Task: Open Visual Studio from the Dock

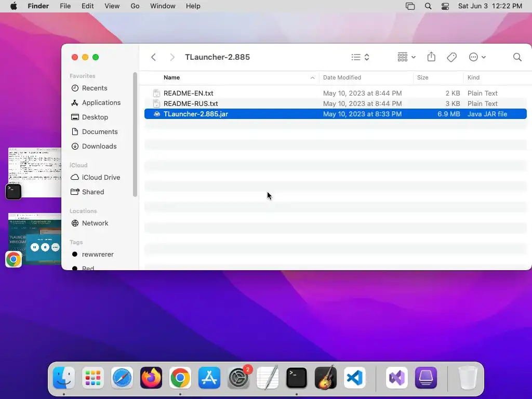Action: point(397,378)
